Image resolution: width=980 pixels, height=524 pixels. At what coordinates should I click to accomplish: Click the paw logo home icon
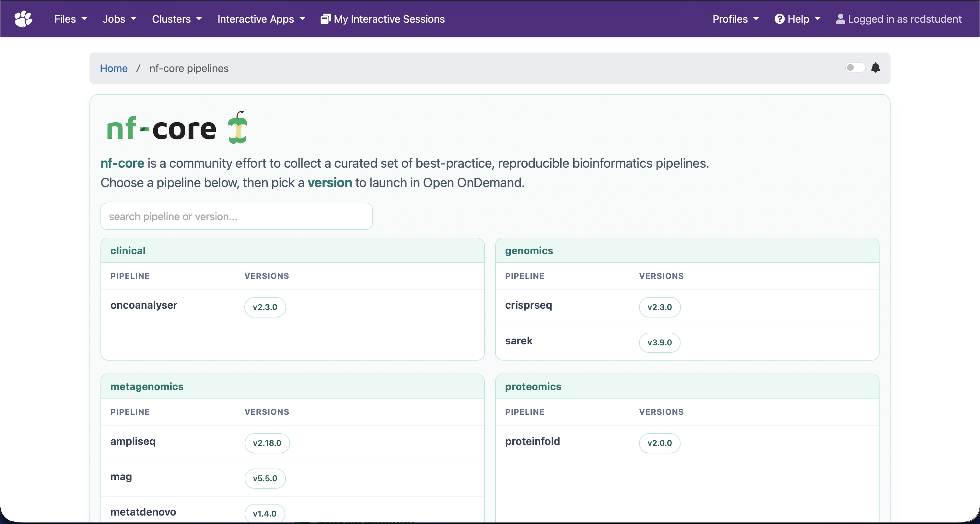click(x=23, y=19)
